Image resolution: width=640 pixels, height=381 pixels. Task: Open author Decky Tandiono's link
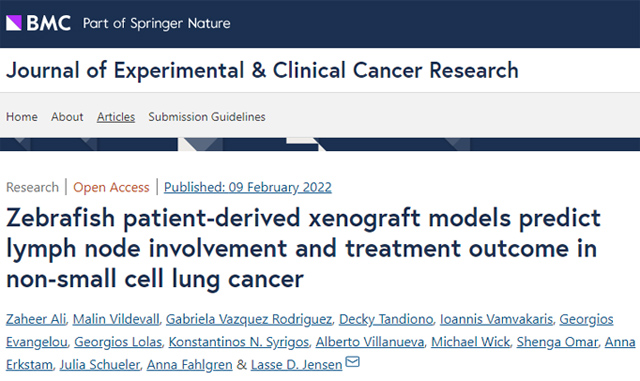(386, 319)
